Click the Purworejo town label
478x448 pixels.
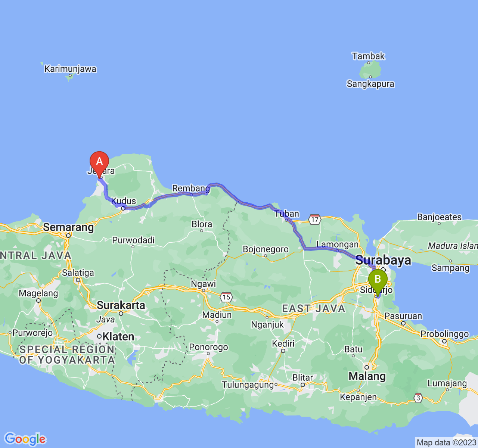33,333
